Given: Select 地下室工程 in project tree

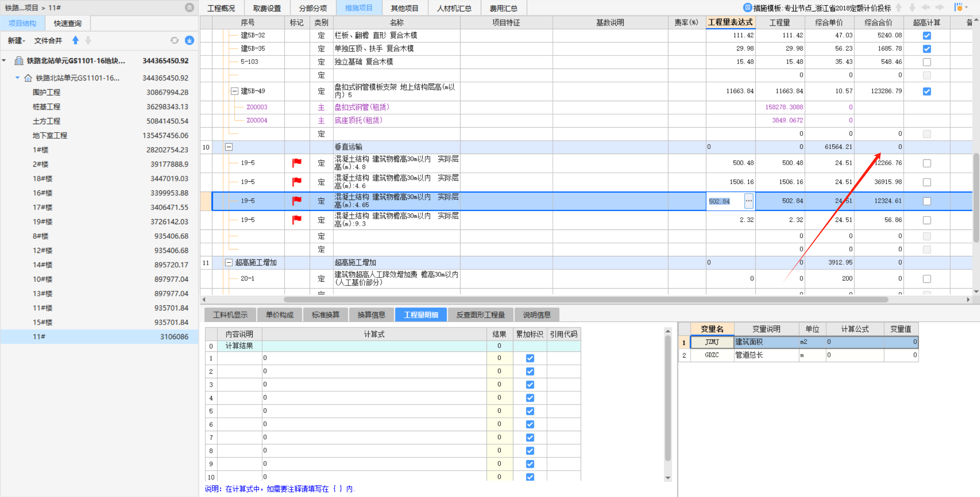Looking at the screenshot, I should point(50,135).
